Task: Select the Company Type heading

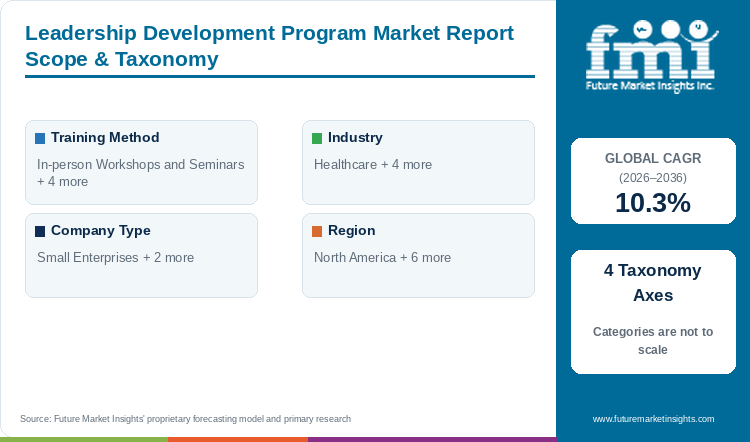Action: 101,231
